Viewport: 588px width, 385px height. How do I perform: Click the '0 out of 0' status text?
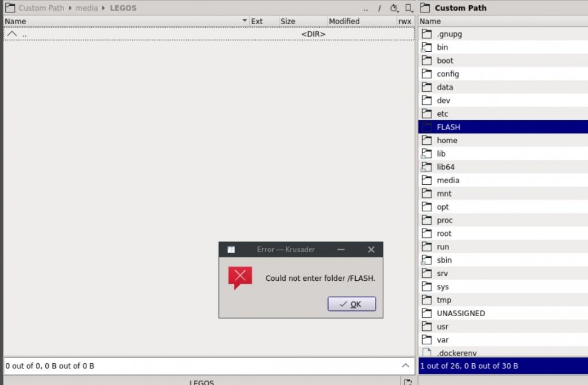click(49, 366)
